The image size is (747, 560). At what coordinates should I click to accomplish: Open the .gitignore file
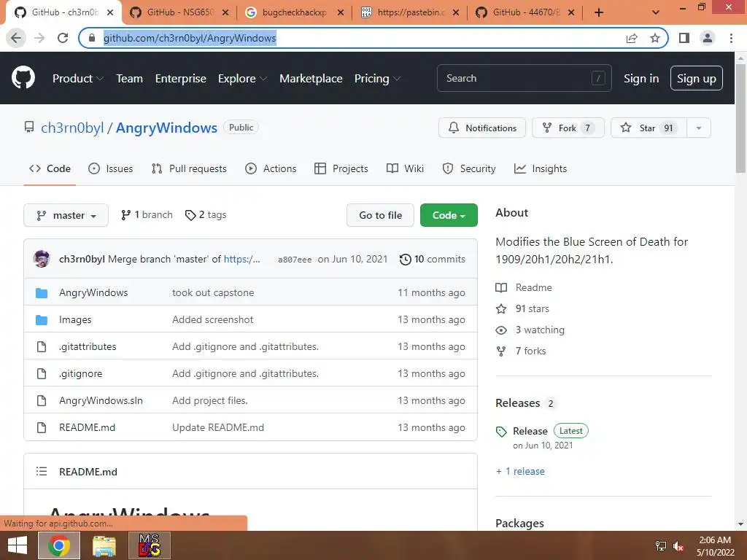point(80,373)
